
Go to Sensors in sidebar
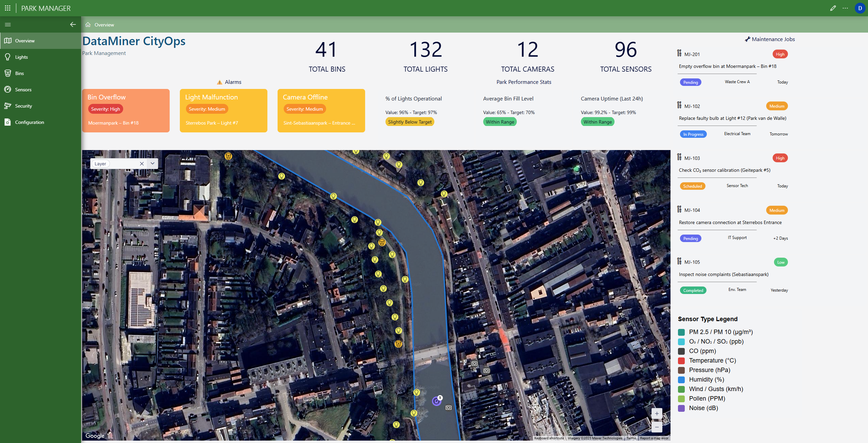23,90
